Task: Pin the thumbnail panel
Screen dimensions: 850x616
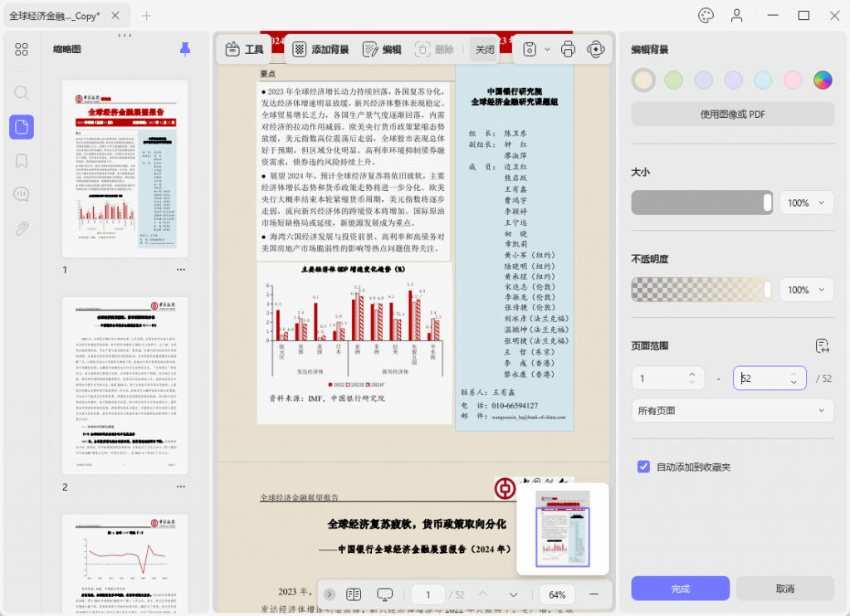Action: pyautogui.click(x=185, y=49)
